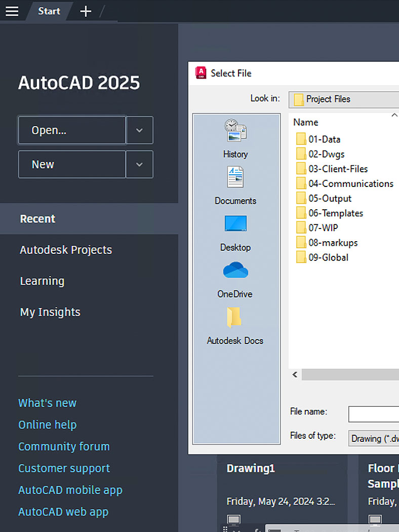The height and width of the screenshot is (532, 399).
Task: Select the 01-Data folder
Action: pos(318,139)
